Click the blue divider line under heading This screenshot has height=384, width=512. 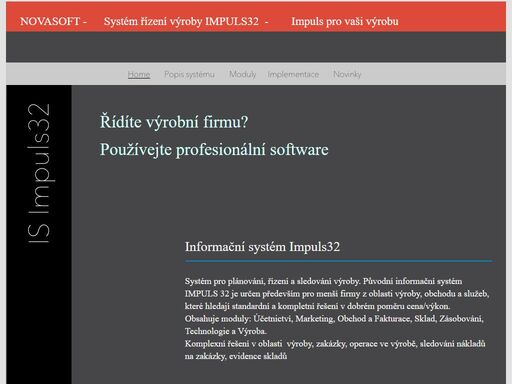[x=338, y=261]
